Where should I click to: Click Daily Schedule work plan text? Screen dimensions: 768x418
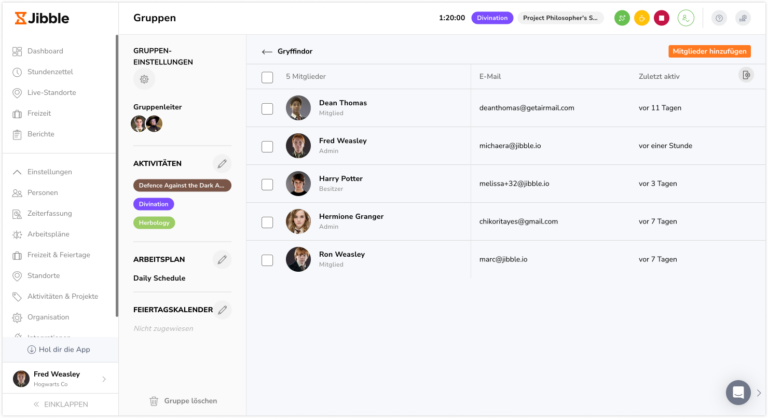click(159, 278)
